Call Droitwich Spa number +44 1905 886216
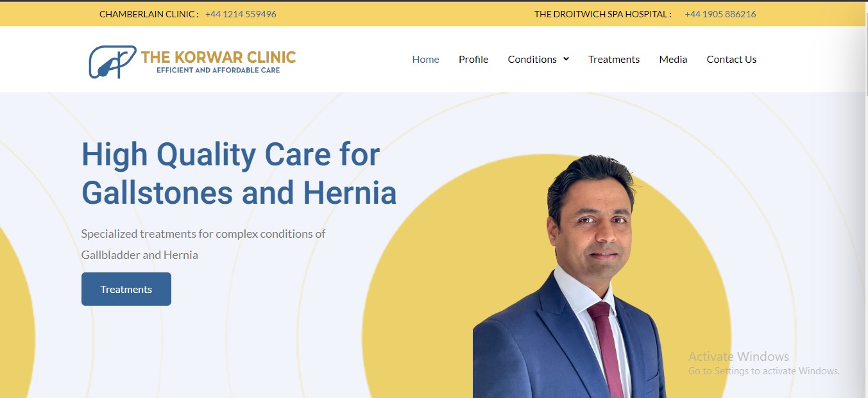 [720, 14]
